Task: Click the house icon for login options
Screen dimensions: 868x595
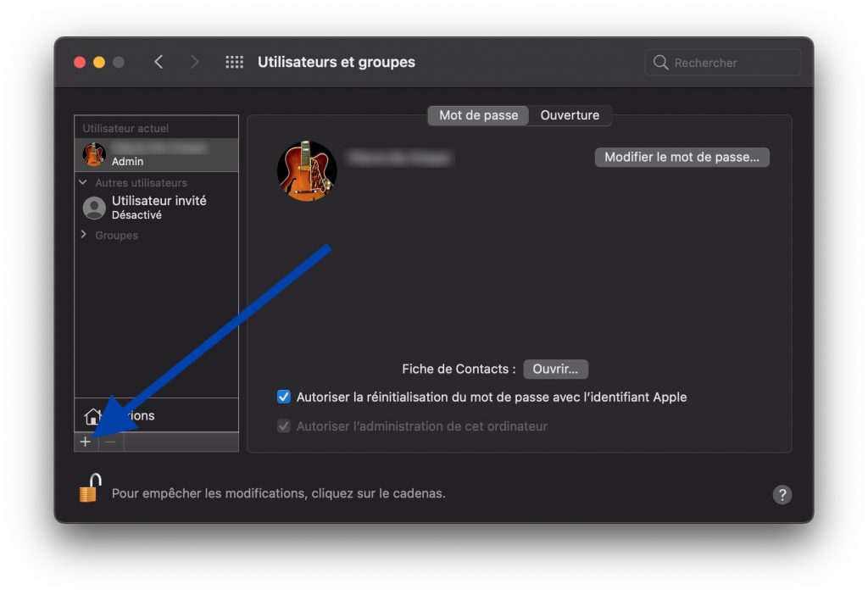Action: point(92,416)
